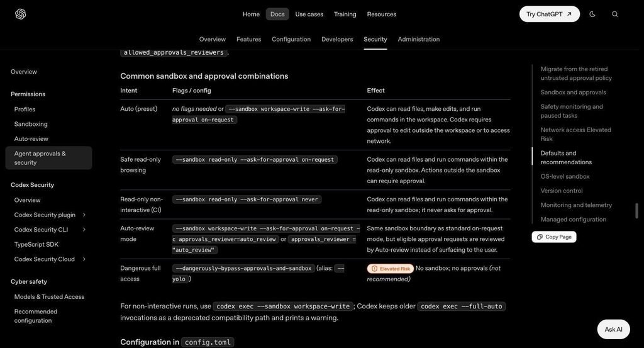Screen dimensions: 644x348
Task: Open Codex Security Overview sidebar link
Action: point(27,200)
